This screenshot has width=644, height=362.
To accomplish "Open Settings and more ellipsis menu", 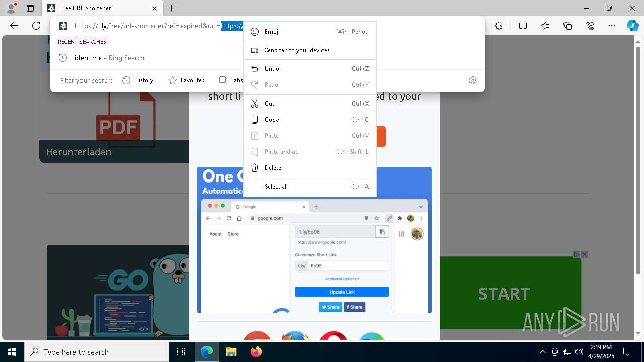I will (x=612, y=26).
